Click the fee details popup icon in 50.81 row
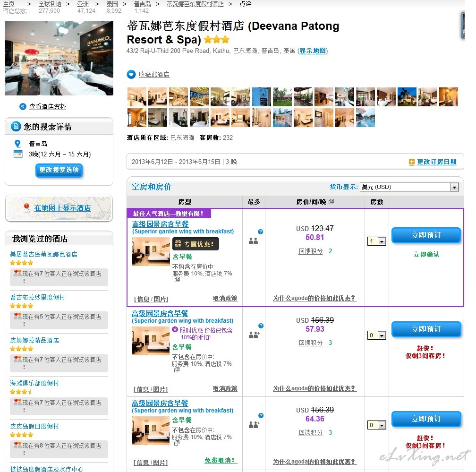The image size is (476, 472). pyautogui.click(x=177, y=279)
